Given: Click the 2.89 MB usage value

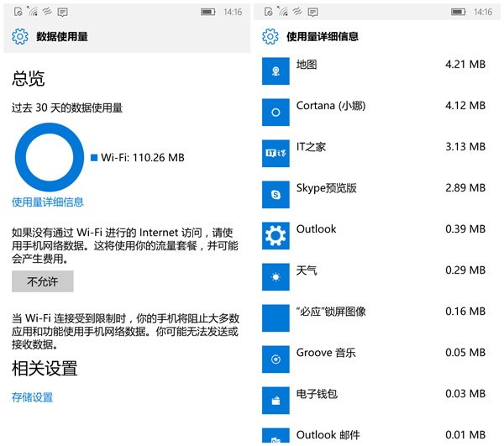Looking at the screenshot, I should coord(465,187).
